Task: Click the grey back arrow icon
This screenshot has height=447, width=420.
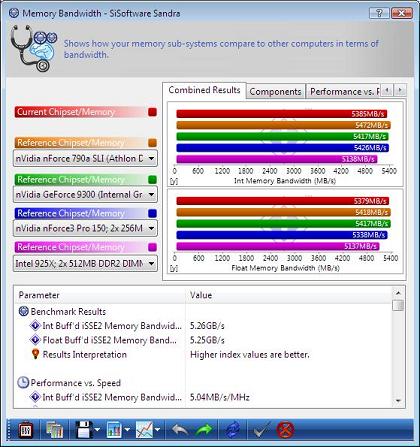Action: 180,430
